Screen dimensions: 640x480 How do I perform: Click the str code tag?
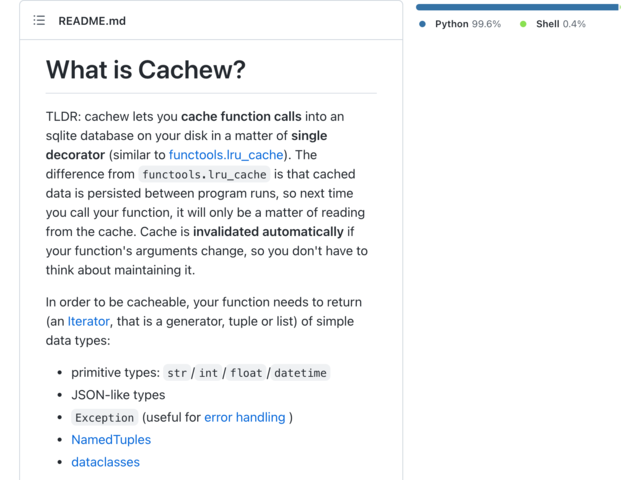(177, 373)
